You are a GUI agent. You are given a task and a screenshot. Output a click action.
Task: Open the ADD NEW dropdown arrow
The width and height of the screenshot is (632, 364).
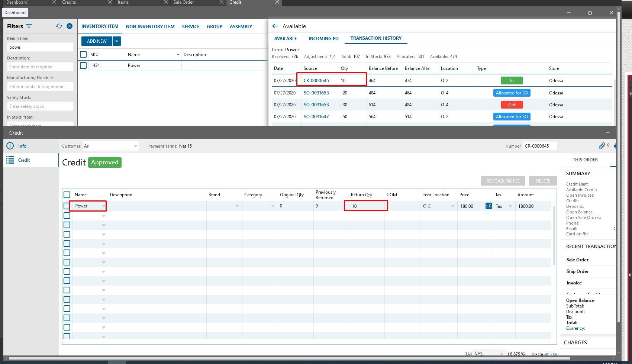click(x=117, y=41)
